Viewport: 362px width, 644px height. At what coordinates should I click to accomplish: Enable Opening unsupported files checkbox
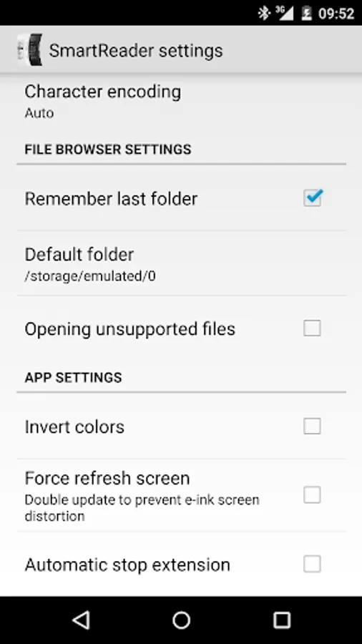(x=312, y=328)
